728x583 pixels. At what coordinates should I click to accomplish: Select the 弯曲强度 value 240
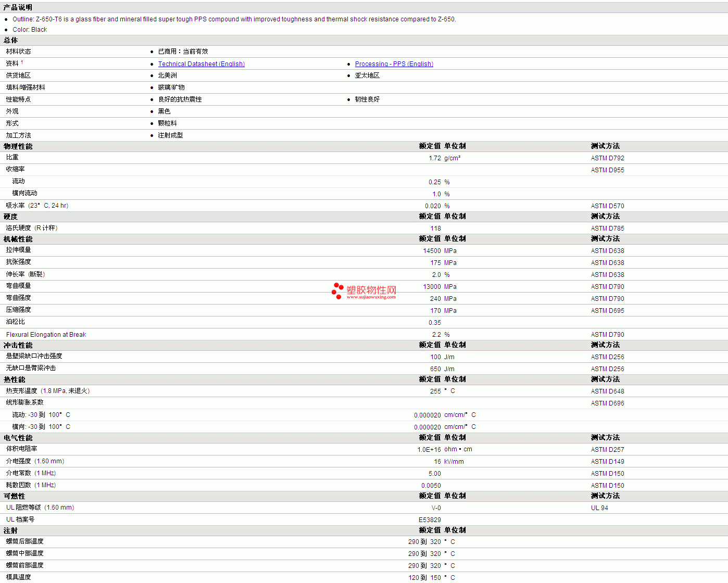tap(436, 299)
